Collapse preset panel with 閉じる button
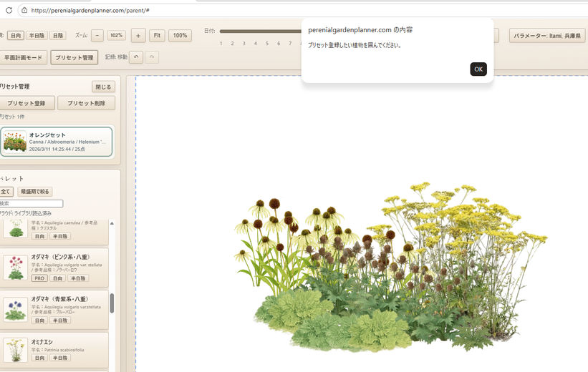 point(103,87)
